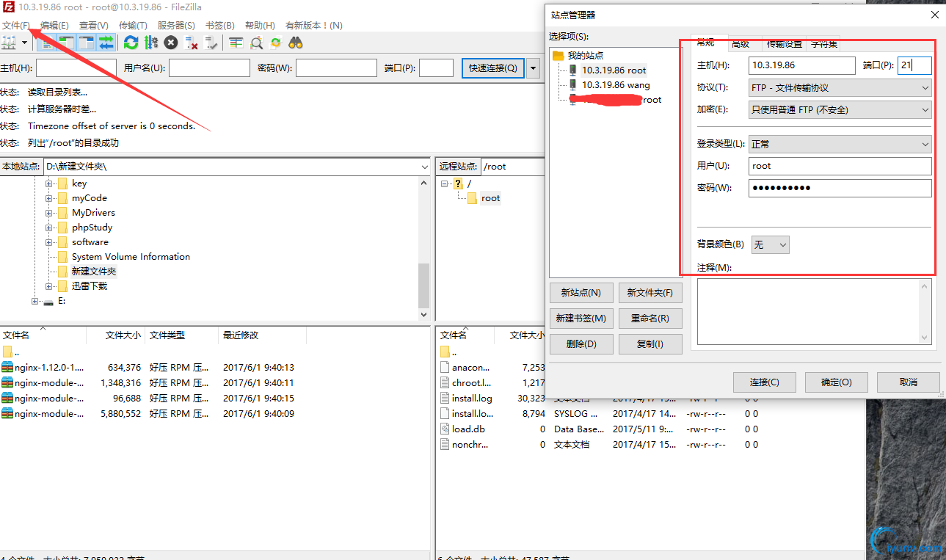Click the magnifier-over-list toolbar icon
The height and width of the screenshot is (560, 946).
pyautogui.click(x=256, y=43)
